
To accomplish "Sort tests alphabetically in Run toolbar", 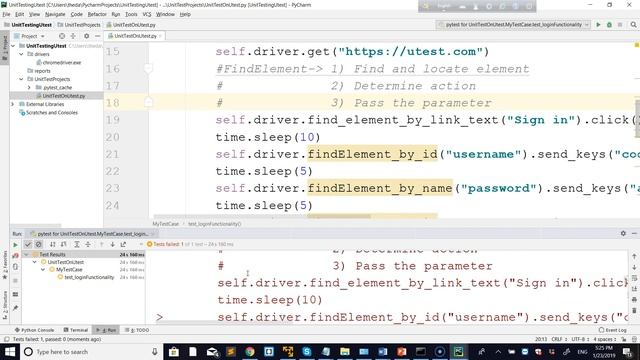I will [x=52, y=244].
